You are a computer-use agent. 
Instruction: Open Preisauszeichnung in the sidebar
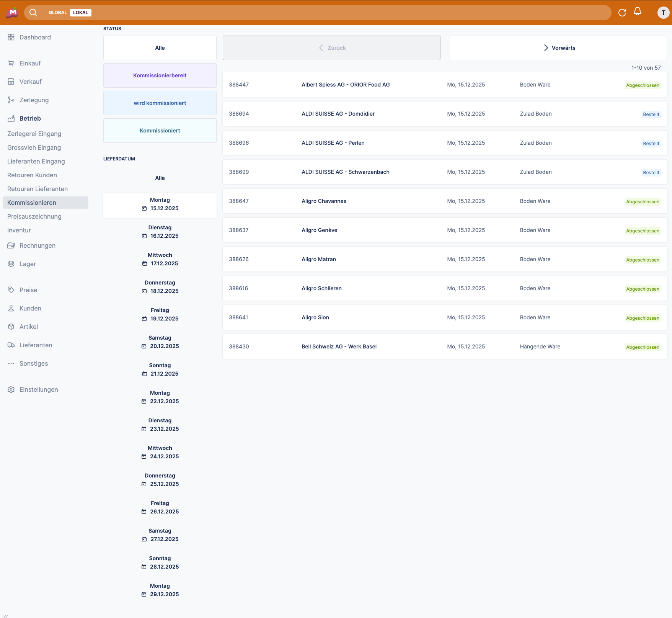34,216
